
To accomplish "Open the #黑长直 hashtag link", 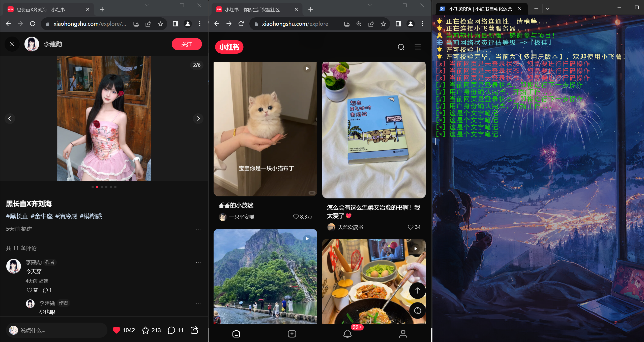I will point(17,216).
